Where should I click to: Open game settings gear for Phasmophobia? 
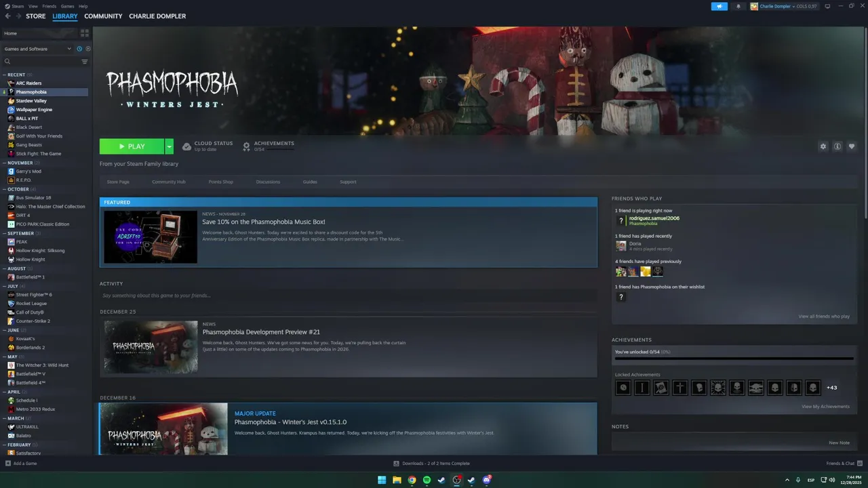tap(823, 146)
